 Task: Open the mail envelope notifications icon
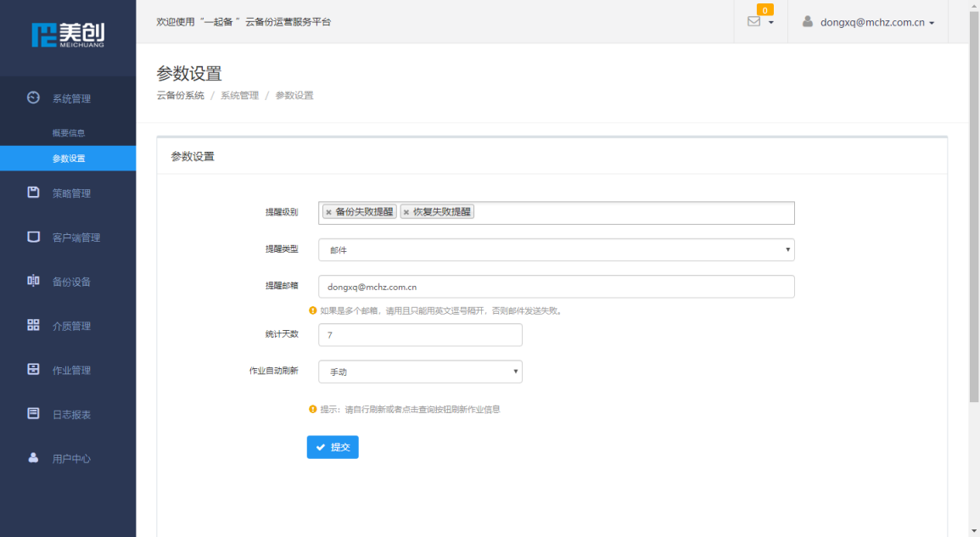pos(753,21)
